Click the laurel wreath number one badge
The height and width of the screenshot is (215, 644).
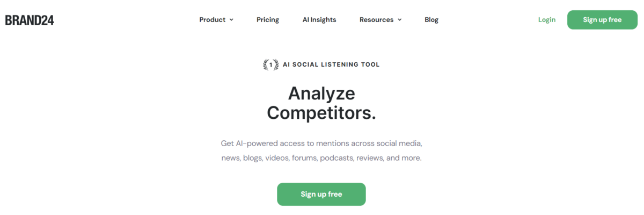[270, 64]
